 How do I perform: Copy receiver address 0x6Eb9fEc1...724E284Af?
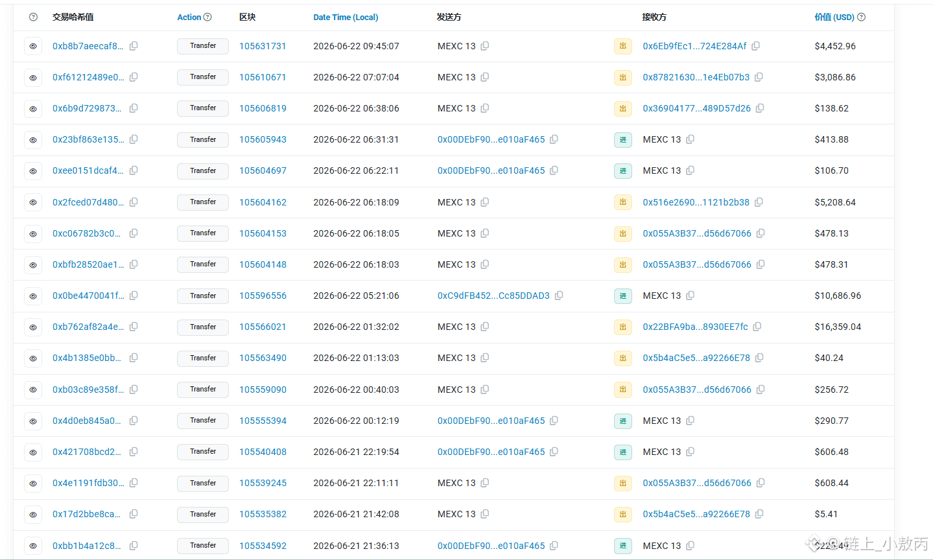pyautogui.click(x=756, y=46)
